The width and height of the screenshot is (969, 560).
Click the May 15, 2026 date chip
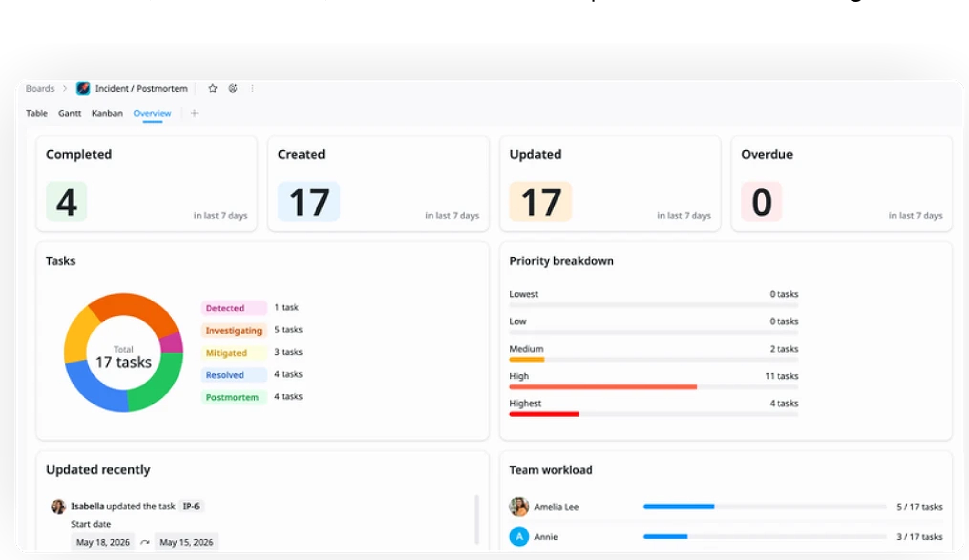coord(186,542)
